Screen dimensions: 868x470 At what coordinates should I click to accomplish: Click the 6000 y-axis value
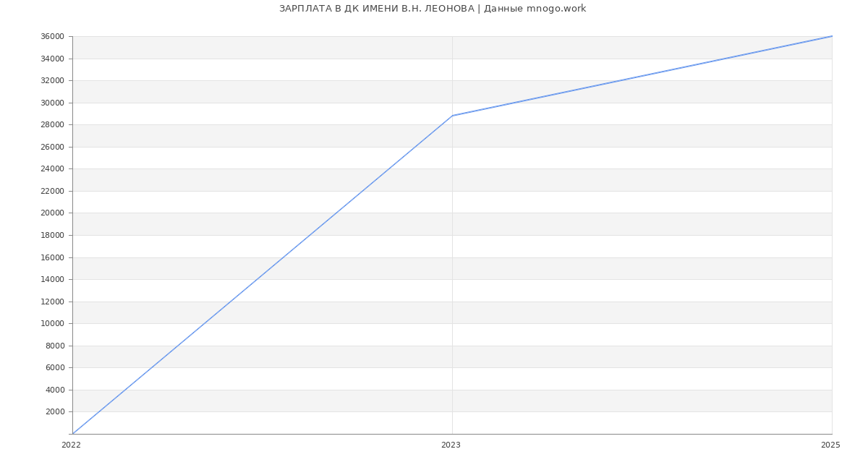point(55,367)
